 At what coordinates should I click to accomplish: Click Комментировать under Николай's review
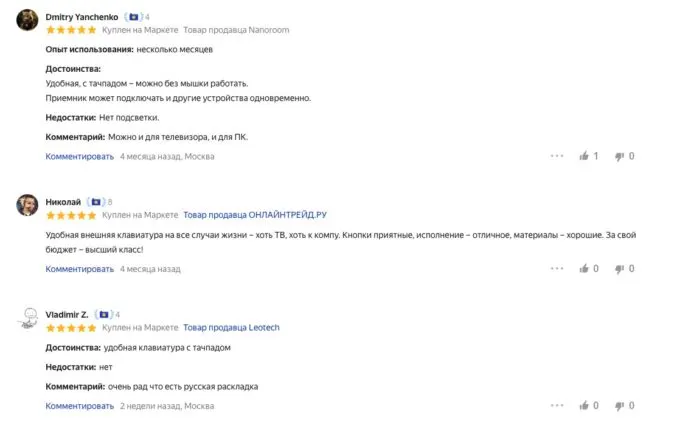[x=80, y=269]
